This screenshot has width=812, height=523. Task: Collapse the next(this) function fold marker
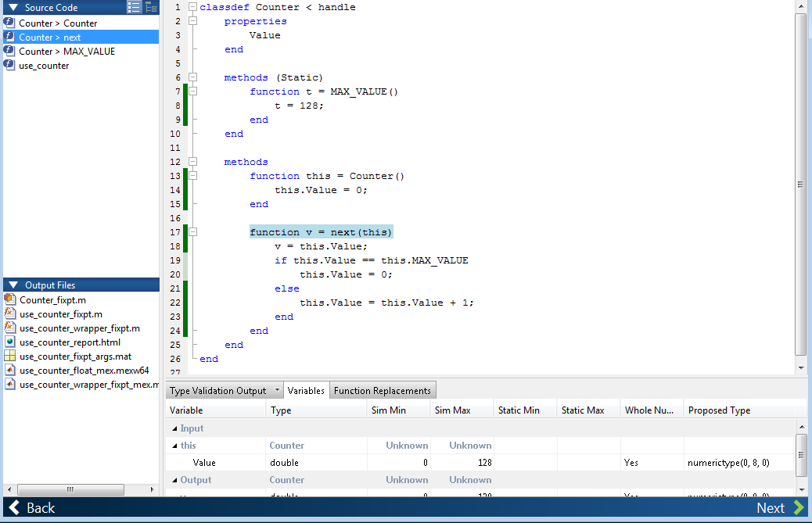(x=192, y=232)
